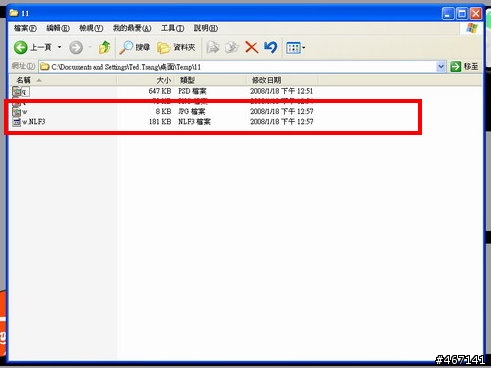Go up one folder level

[104, 47]
